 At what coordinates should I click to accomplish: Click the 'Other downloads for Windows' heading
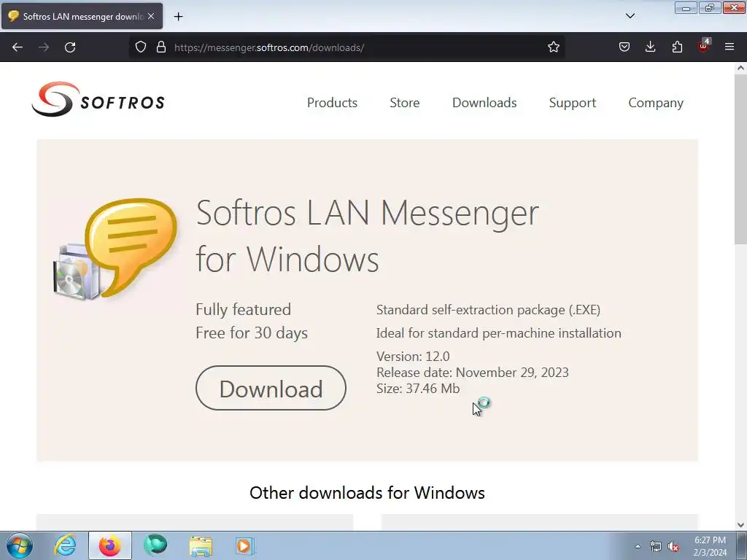pos(368,493)
